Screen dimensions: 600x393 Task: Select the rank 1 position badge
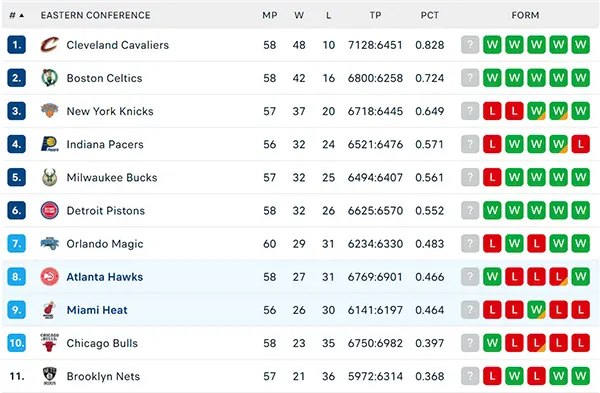tap(16, 45)
